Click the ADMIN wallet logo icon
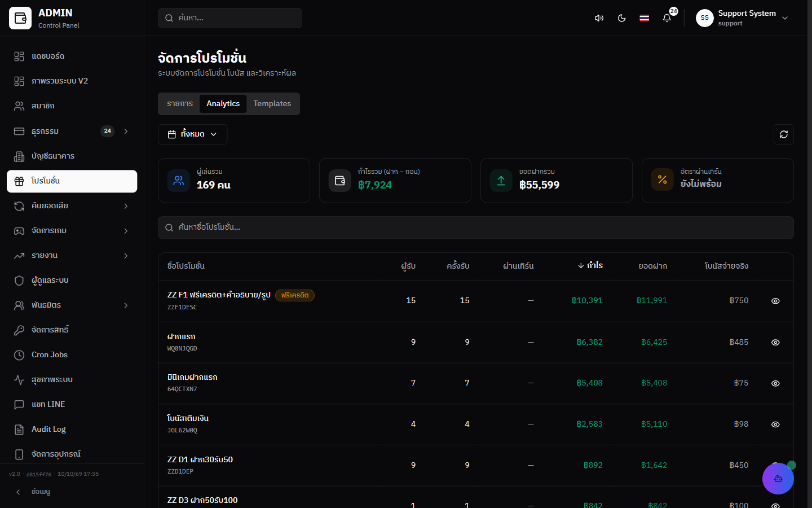This screenshot has height=508, width=812. click(x=20, y=18)
